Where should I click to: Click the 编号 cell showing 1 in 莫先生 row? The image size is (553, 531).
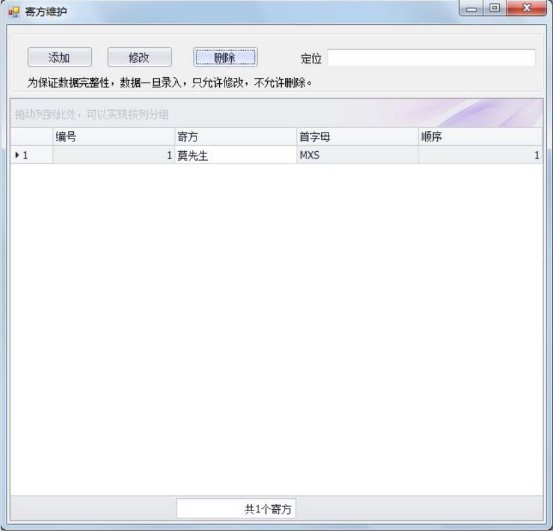point(114,155)
